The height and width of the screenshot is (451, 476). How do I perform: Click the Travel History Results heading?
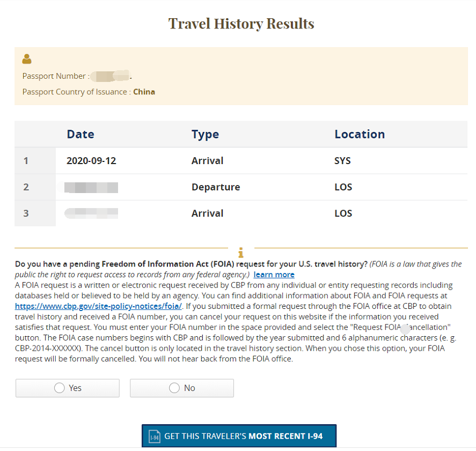click(x=241, y=24)
